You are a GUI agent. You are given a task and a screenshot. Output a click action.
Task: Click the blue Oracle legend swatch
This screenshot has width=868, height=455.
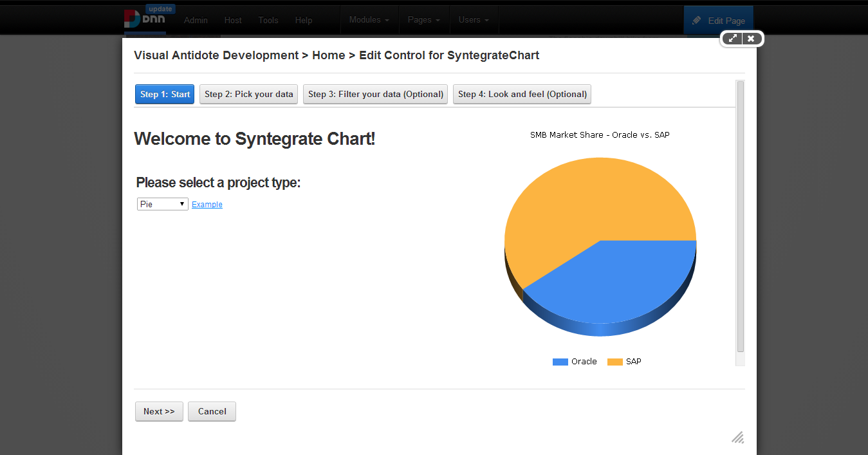[x=560, y=362]
